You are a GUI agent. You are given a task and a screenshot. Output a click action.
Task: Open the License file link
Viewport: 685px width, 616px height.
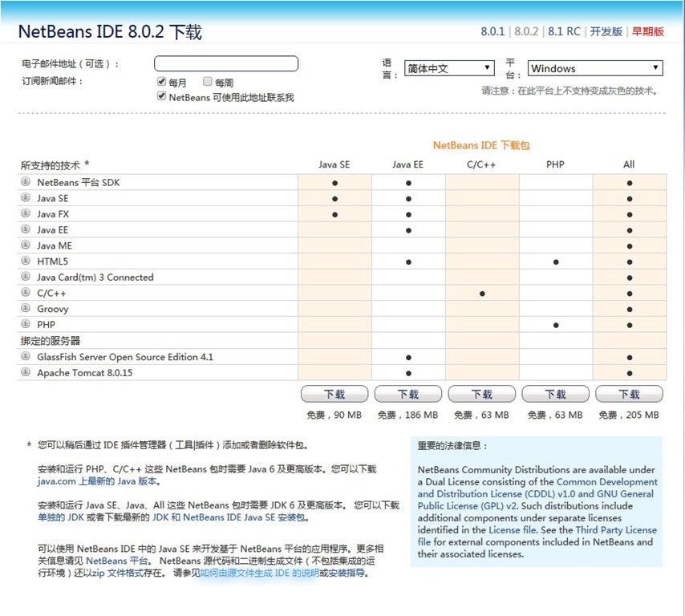click(x=513, y=530)
